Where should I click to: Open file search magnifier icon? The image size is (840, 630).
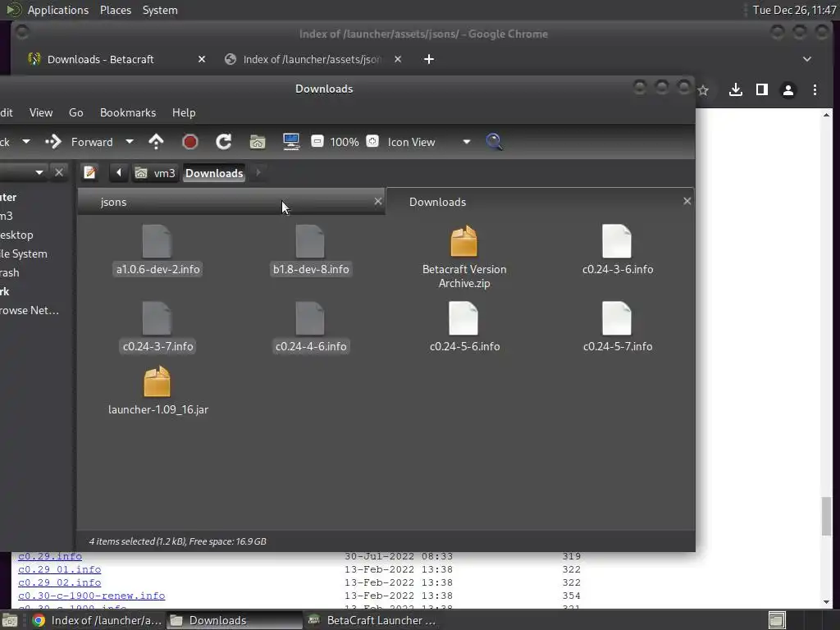pos(494,142)
